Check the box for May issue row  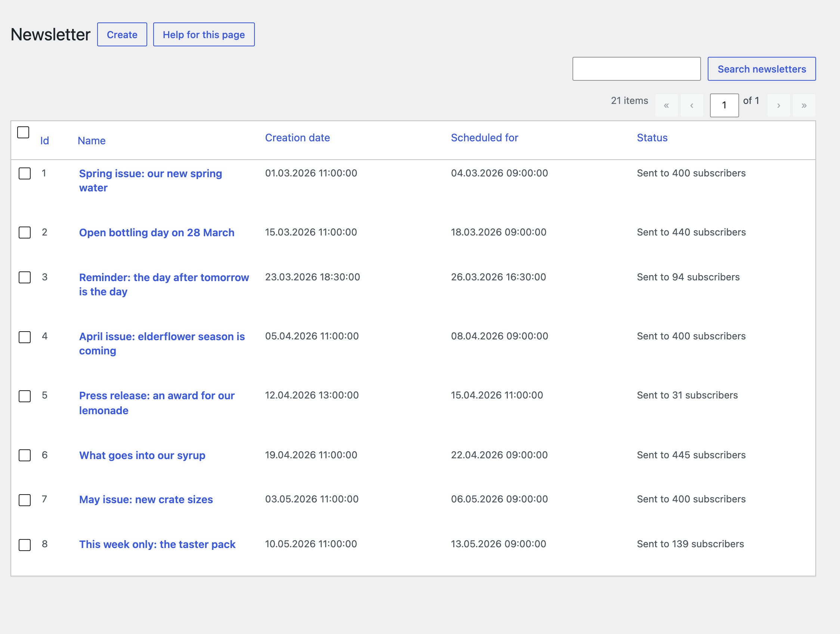(x=25, y=500)
